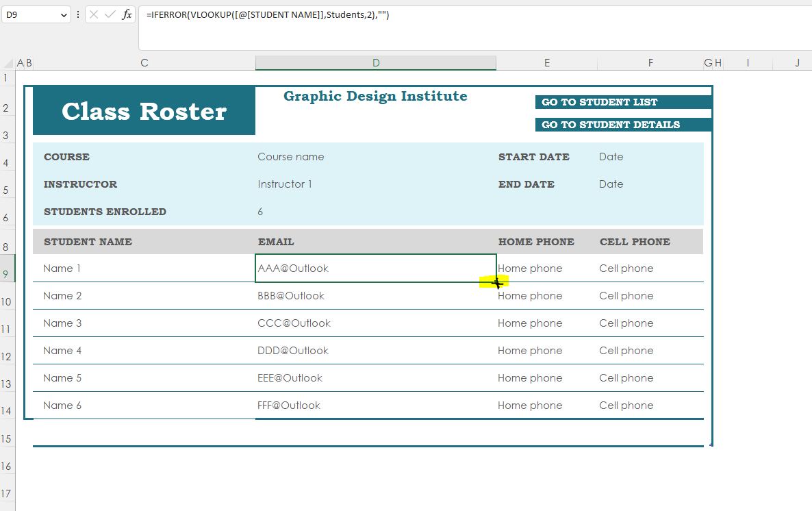This screenshot has height=511, width=812.
Task: Select the EEE@Outlook email cell
Action: 376,378
